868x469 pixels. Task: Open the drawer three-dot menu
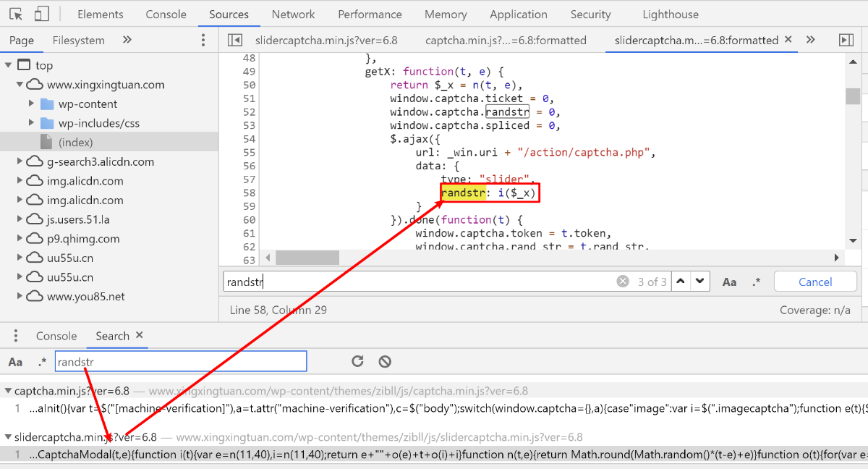16,336
